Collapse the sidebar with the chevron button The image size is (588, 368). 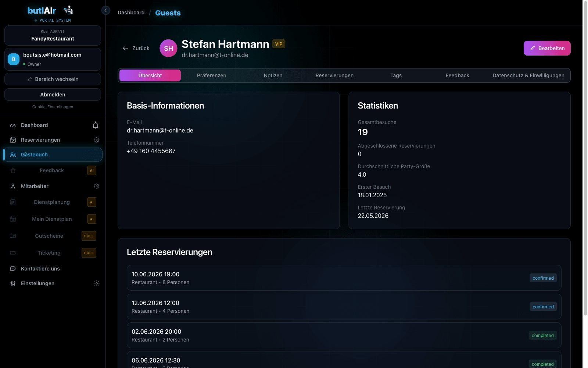[106, 10]
